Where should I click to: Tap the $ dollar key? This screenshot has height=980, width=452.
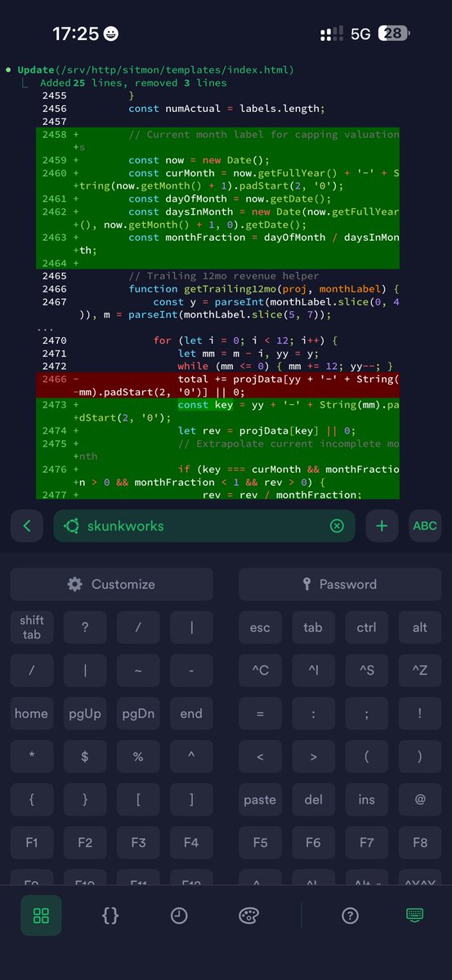tap(85, 757)
